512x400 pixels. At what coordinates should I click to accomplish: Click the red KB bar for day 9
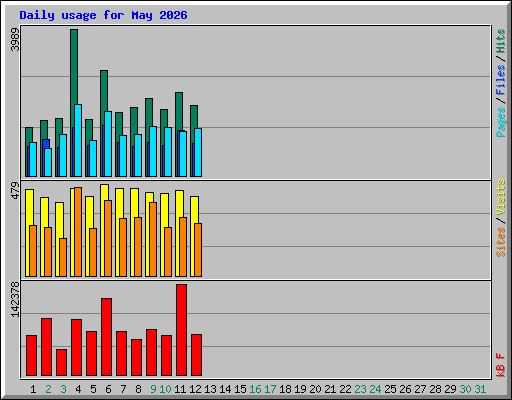pyautogui.click(x=151, y=353)
